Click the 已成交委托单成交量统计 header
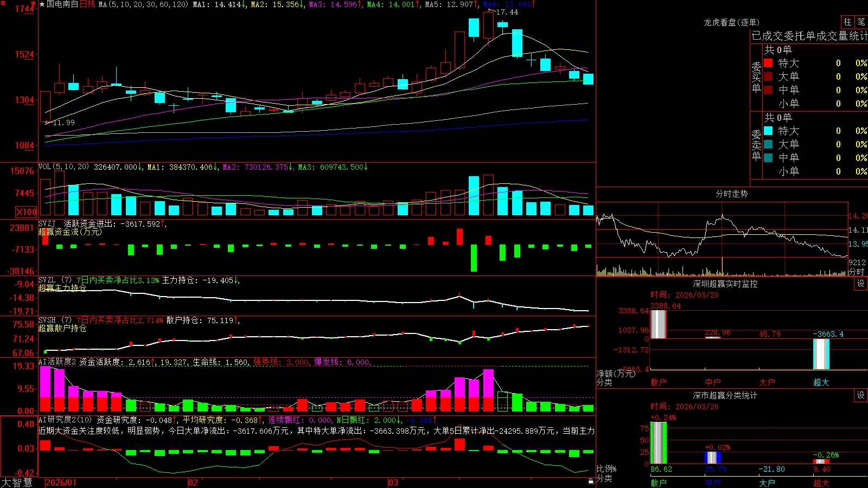This screenshot has width=868, height=488. point(809,36)
